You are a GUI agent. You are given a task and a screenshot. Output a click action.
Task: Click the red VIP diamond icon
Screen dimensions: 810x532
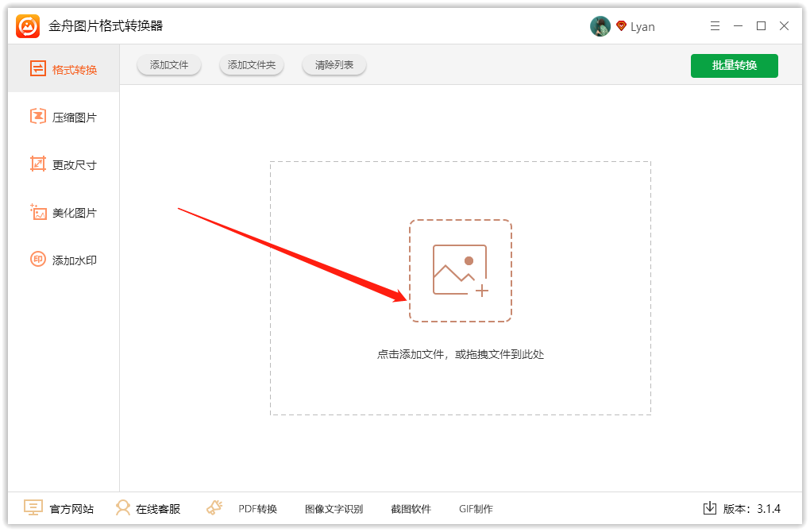point(622,26)
